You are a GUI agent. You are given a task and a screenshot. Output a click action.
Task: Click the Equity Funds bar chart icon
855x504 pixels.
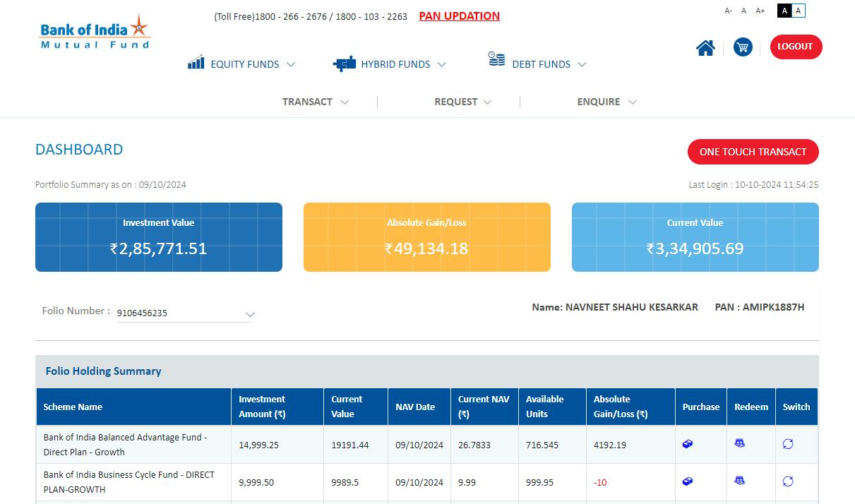click(196, 62)
